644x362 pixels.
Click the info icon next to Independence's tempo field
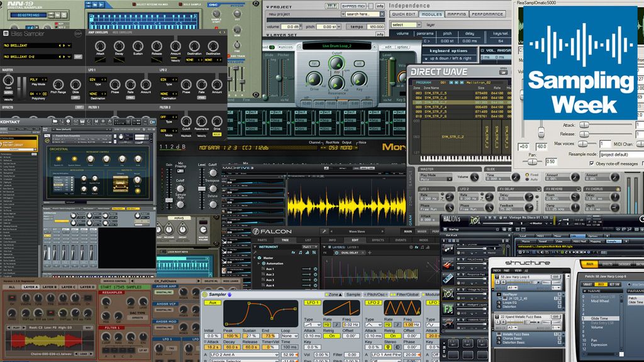pyautogui.click(x=380, y=33)
